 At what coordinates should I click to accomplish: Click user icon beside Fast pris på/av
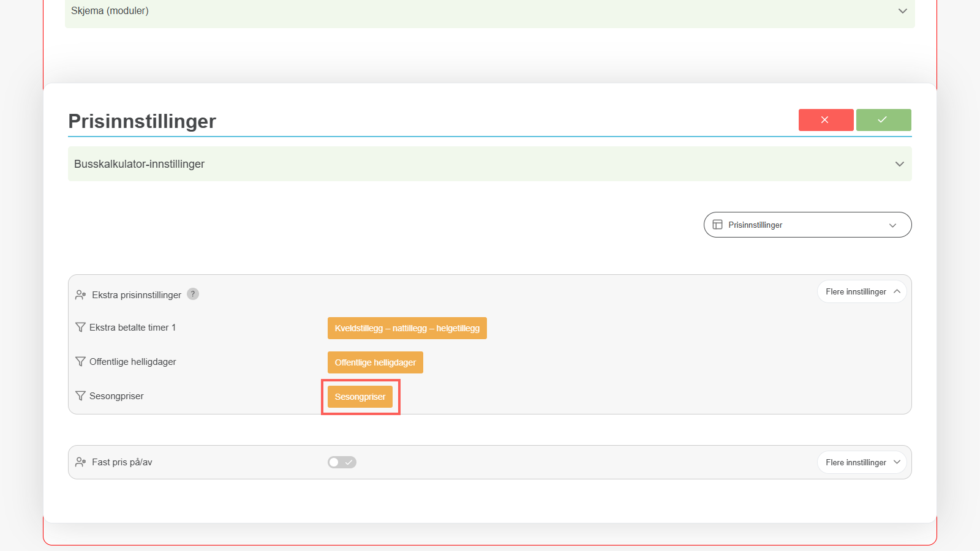click(x=80, y=462)
